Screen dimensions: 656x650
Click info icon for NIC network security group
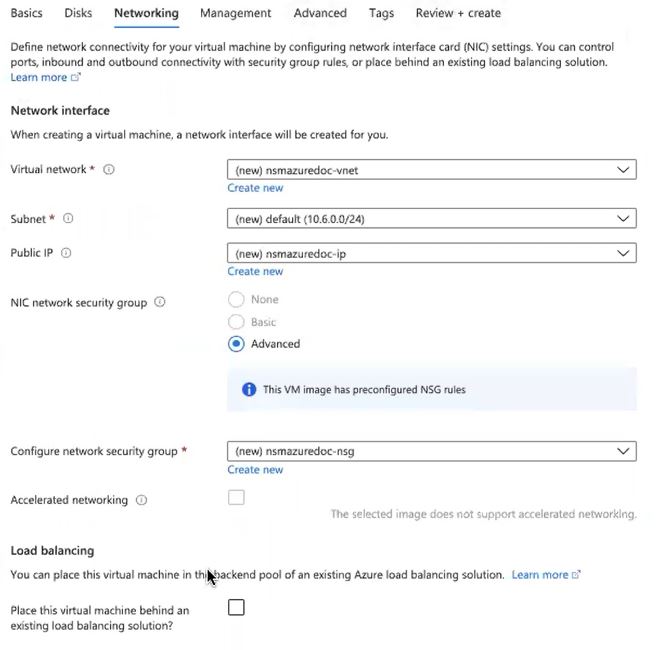click(160, 302)
